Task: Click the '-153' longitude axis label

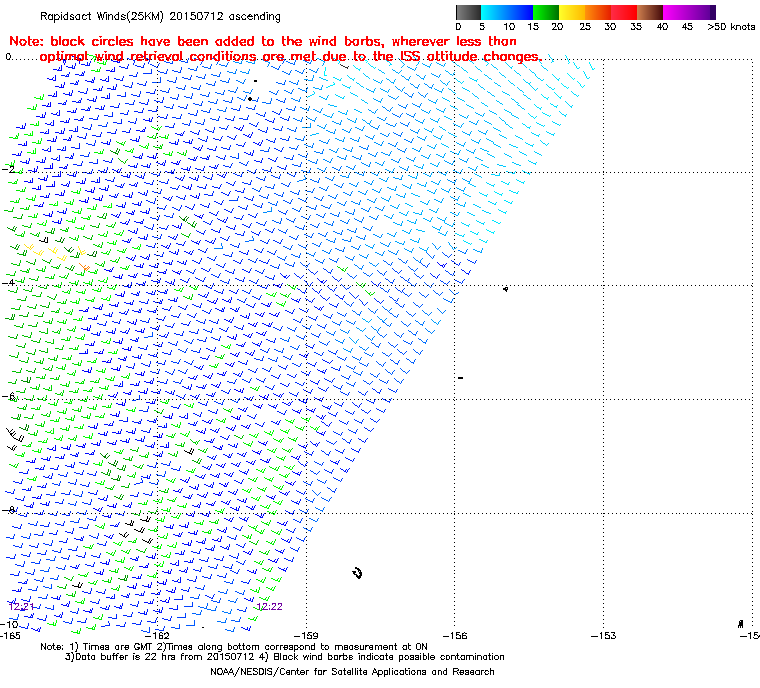Action: coord(603,636)
